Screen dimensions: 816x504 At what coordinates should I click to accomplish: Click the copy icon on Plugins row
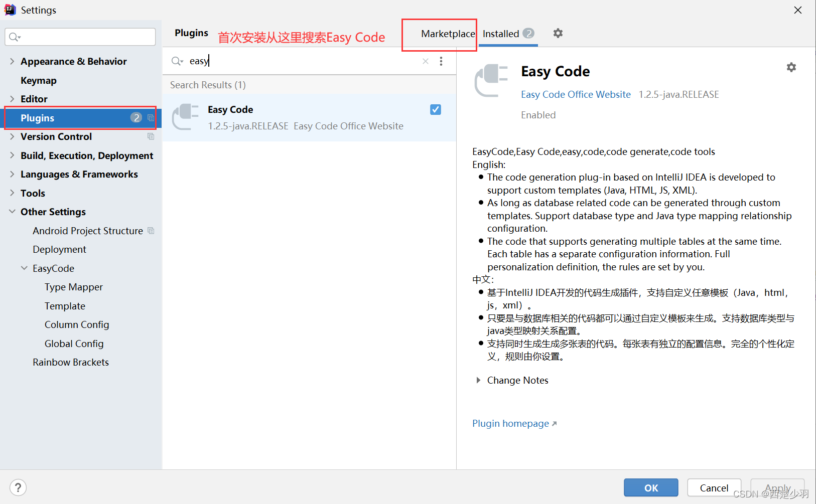pos(151,118)
